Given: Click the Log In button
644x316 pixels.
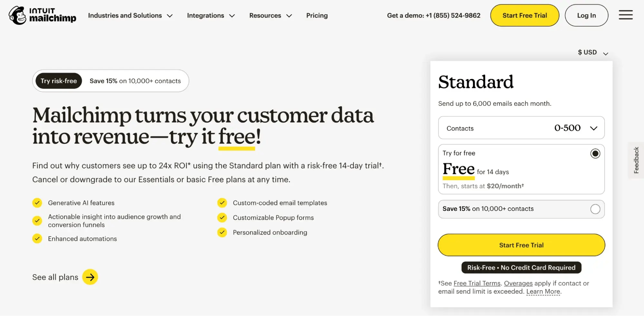Looking at the screenshot, I should click(x=586, y=15).
